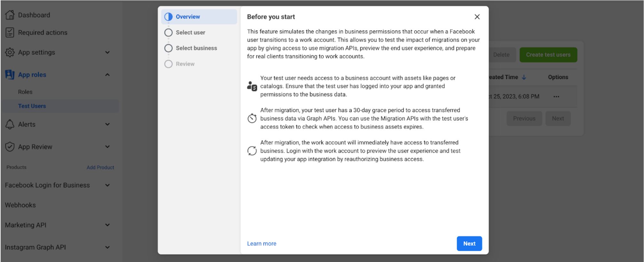Select Test Users in the sidebar
Viewport: 644px width, 262px height.
point(60,106)
